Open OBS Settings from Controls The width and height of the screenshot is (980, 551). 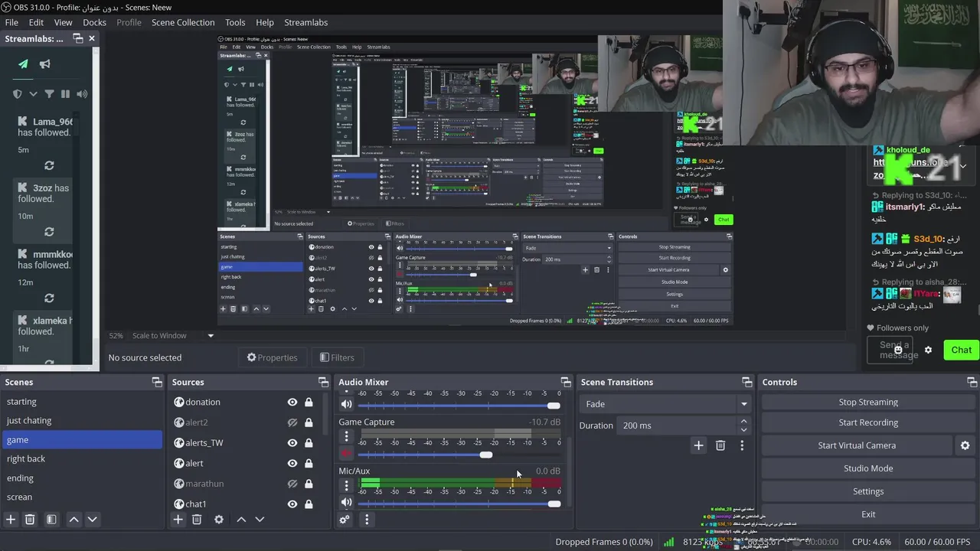[868, 491]
